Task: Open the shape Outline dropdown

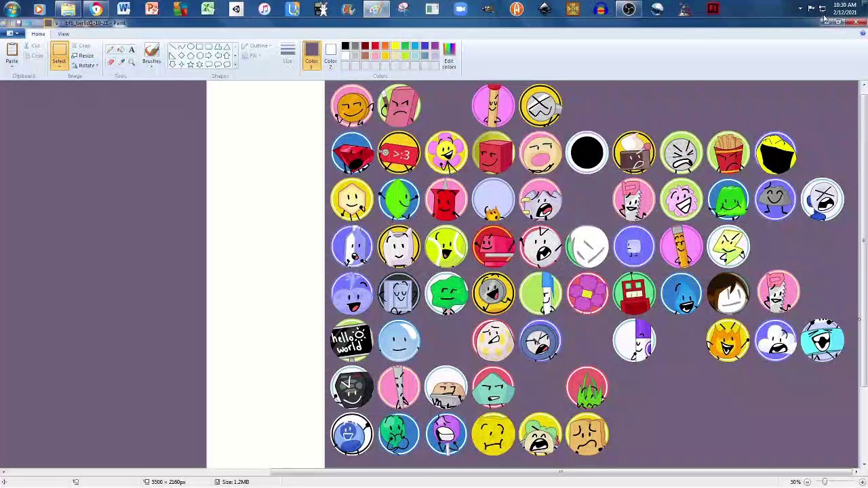Action: tap(258, 46)
